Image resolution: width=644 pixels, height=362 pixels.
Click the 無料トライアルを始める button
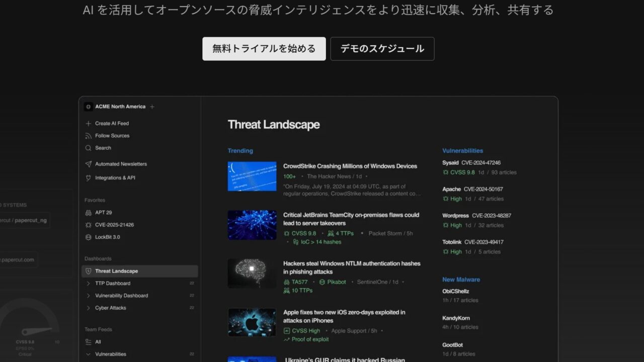click(x=264, y=49)
